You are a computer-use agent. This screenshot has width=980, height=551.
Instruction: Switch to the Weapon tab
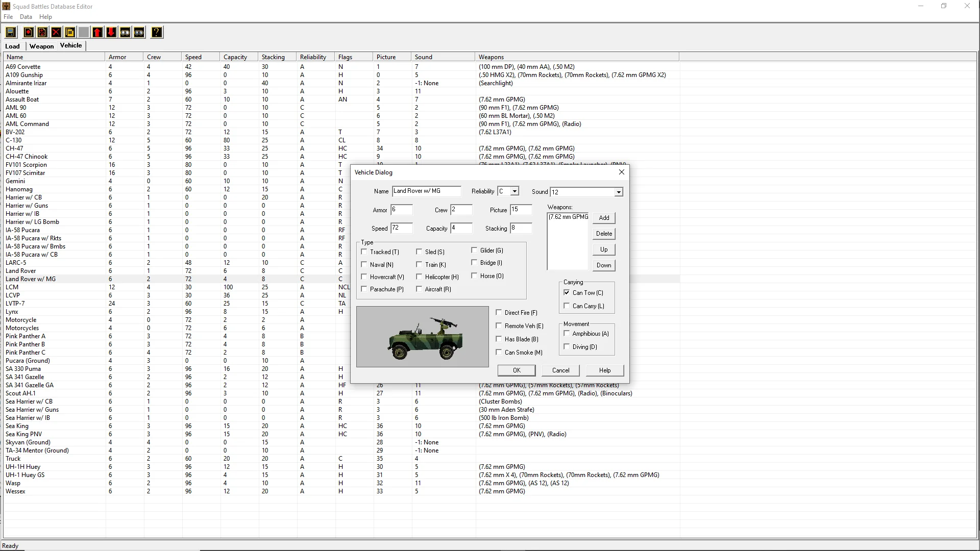[41, 46]
